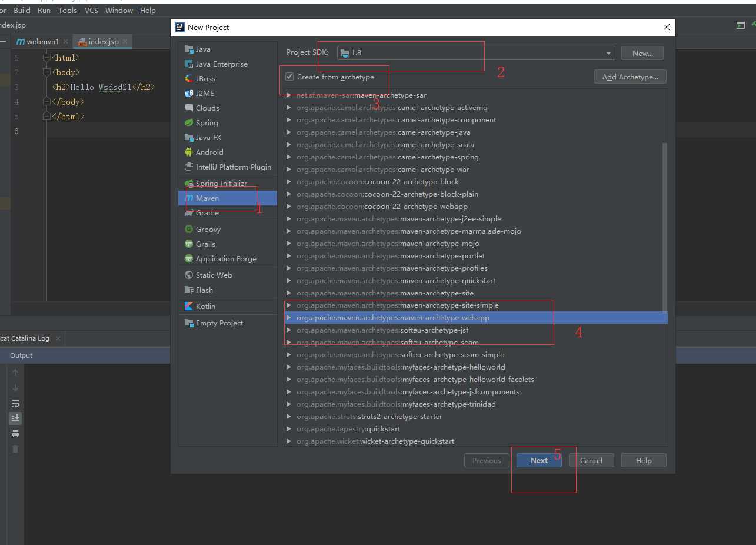
Task: Toggle soft-wrap icon in Output panel
Action: click(x=15, y=403)
